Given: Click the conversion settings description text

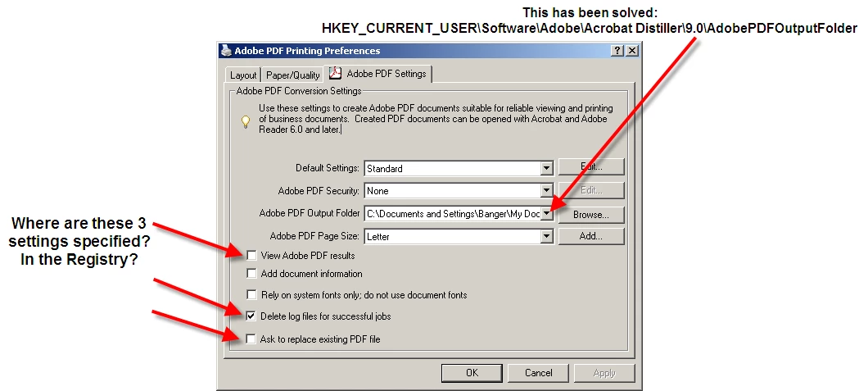Looking at the screenshot, I should click(x=436, y=119).
